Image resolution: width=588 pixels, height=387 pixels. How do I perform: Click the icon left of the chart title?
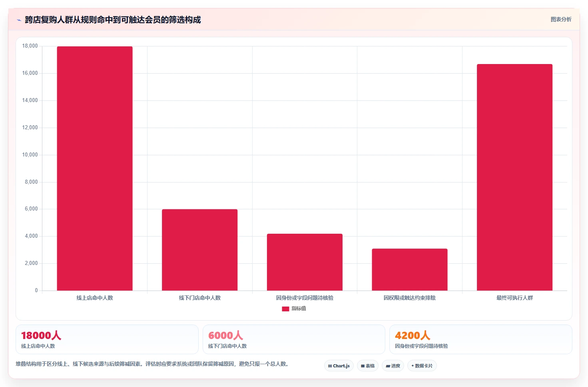(x=19, y=20)
